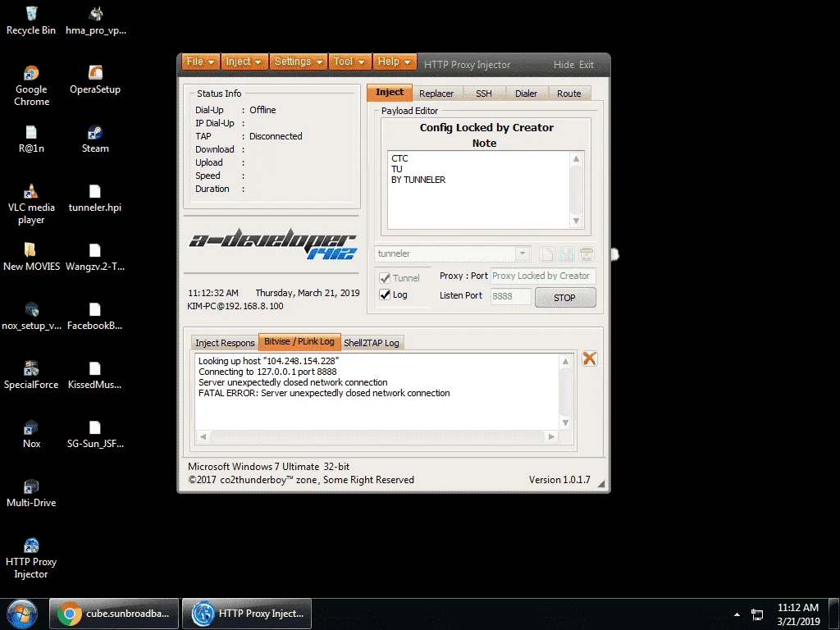Clear log with orange X icon

[x=589, y=358]
